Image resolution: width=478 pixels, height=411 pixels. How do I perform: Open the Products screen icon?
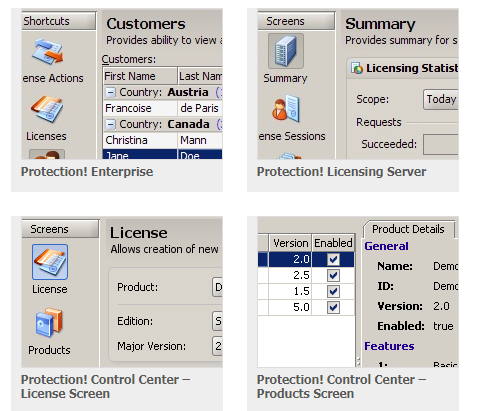click(49, 322)
